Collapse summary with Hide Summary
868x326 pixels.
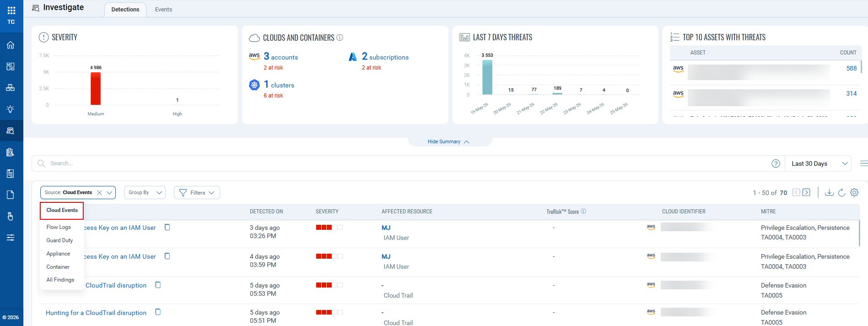[x=448, y=141]
